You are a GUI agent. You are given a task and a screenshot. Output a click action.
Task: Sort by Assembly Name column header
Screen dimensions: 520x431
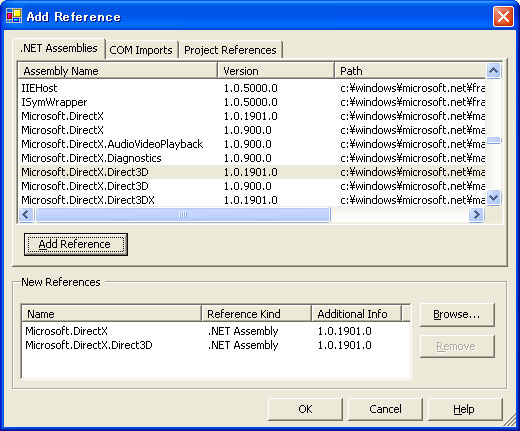tap(117, 71)
